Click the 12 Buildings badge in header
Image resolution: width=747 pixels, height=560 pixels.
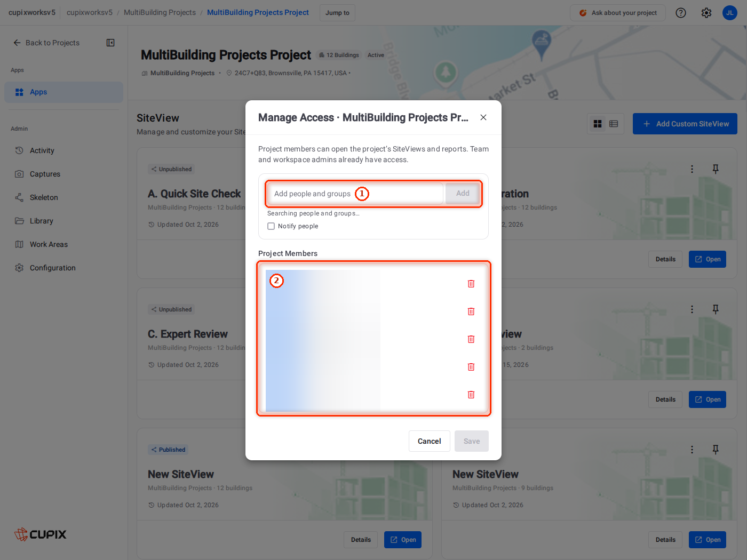(x=339, y=55)
